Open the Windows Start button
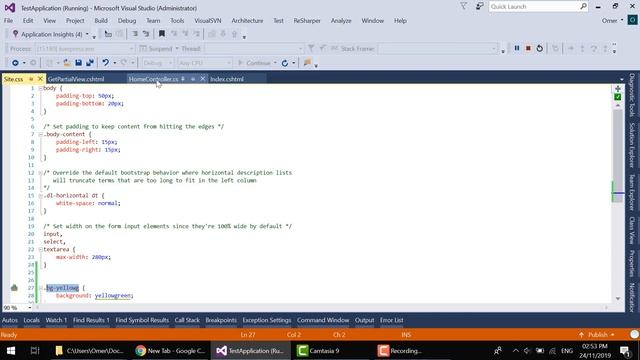640x360 pixels. pos(11,351)
